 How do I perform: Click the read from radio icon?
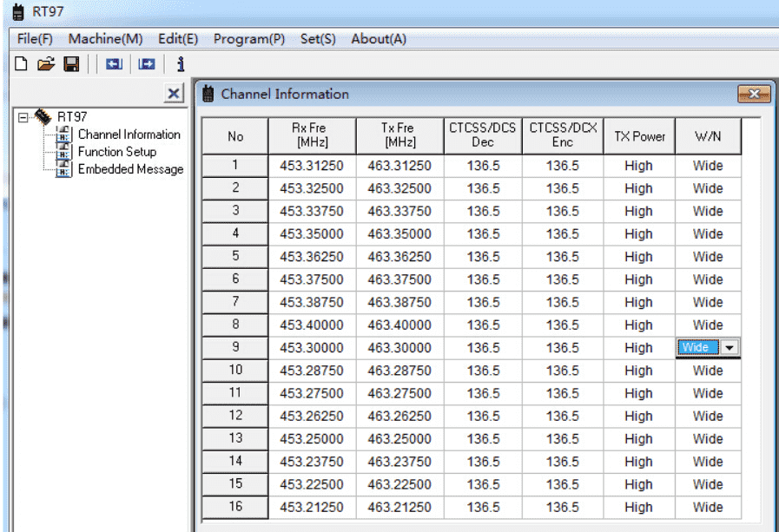(114, 63)
